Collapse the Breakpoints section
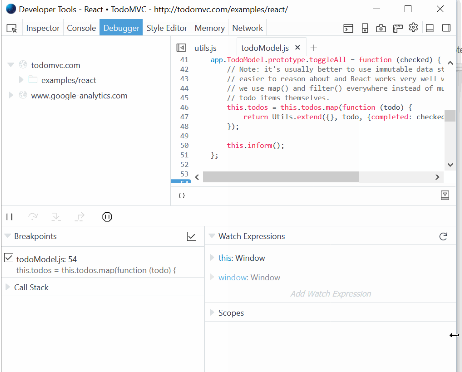The image size is (462, 372). [7, 236]
